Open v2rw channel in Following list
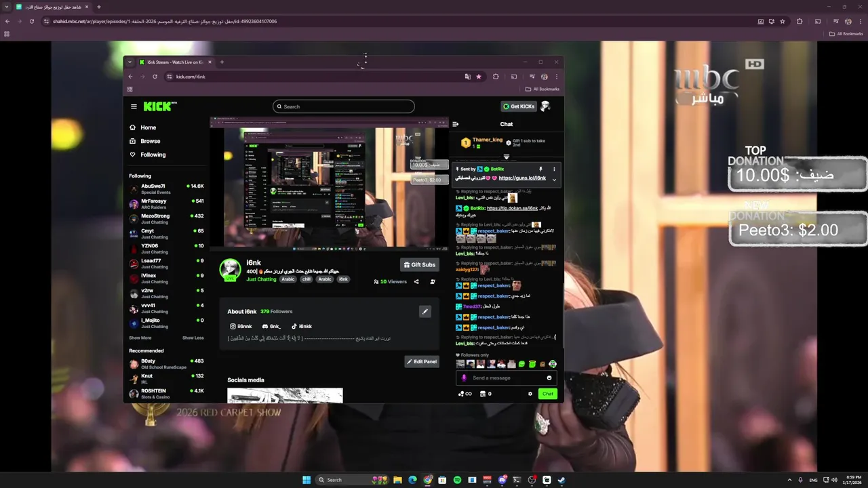Screen dimensions: 868x488 pyautogui.click(x=166, y=293)
